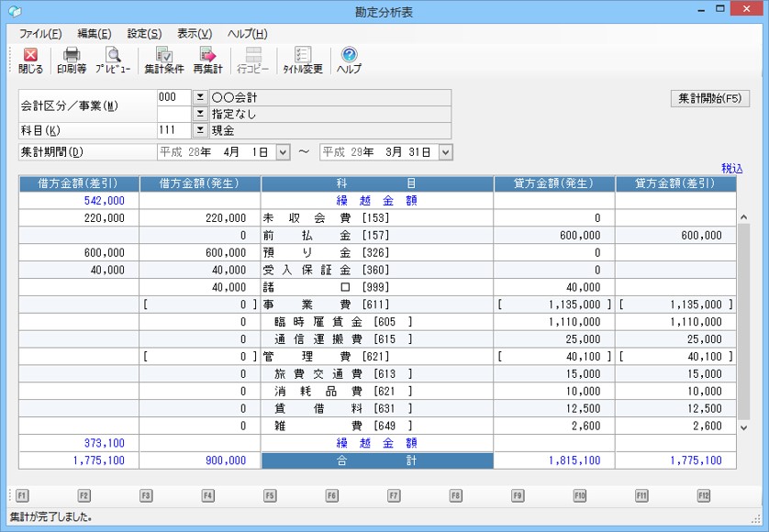Select the 臨時雇賃金 [605] row
Viewport: 769px width, 532px height.
click(x=377, y=322)
